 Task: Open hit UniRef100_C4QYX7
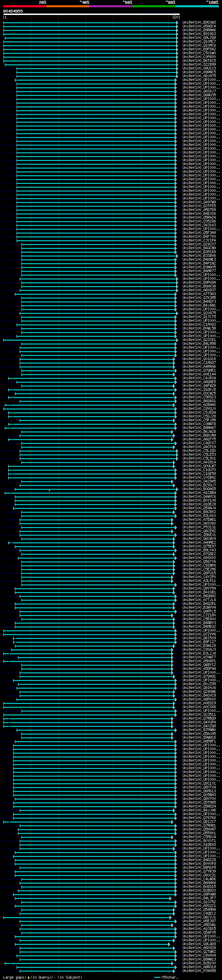coord(199,443)
